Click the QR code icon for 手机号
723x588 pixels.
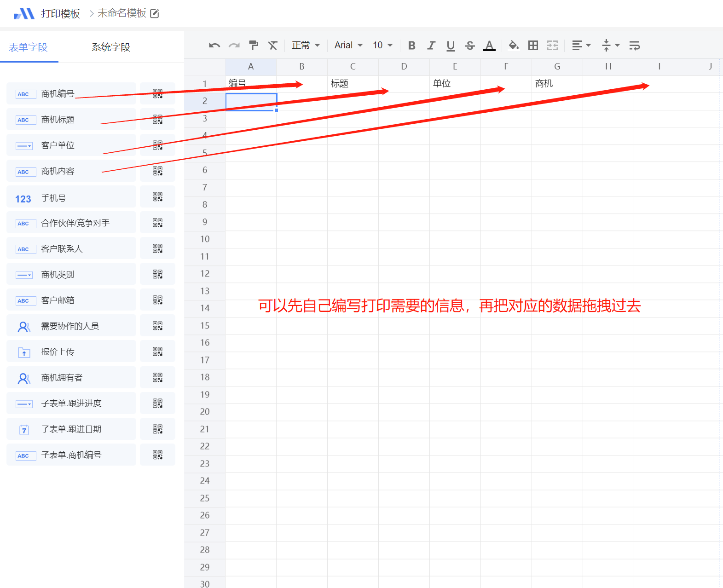tap(157, 197)
